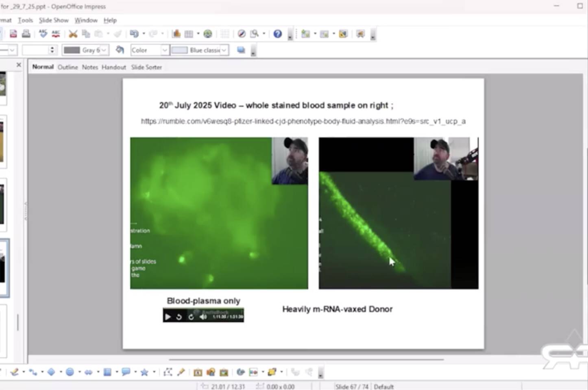The height and width of the screenshot is (390, 588).
Task: Select the Flowcharts shape tool
Action: click(107, 372)
